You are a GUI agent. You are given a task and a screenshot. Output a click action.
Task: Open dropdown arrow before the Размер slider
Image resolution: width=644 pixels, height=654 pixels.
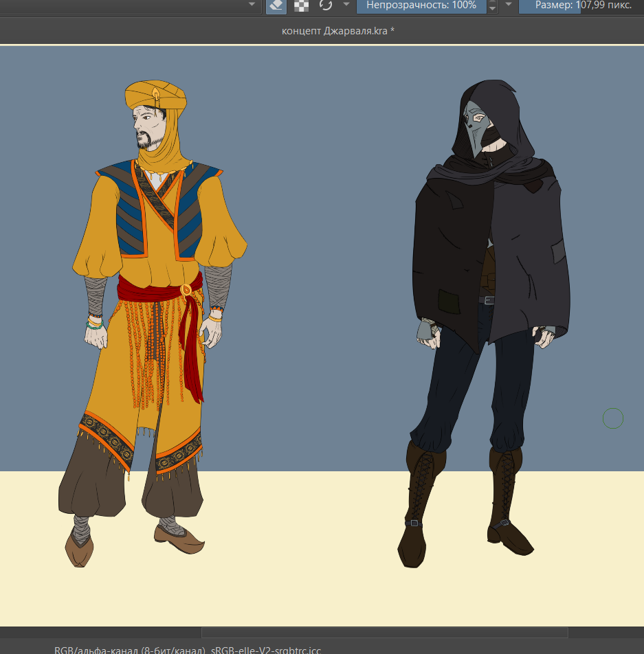509,5
